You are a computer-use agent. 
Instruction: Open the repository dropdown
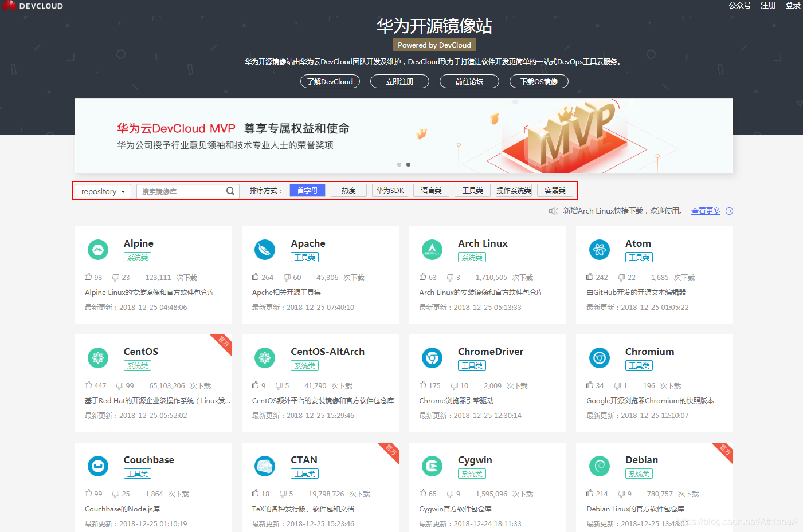click(x=103, y=191)
